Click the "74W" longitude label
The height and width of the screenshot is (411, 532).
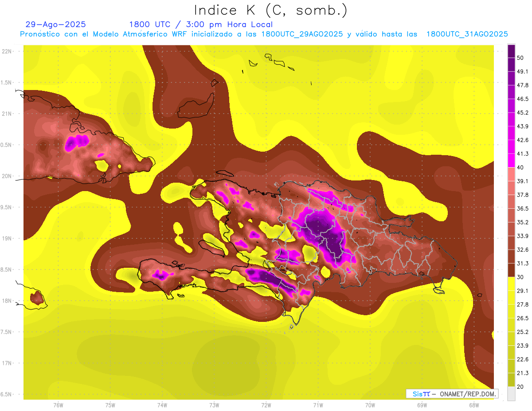click(162, 405)
